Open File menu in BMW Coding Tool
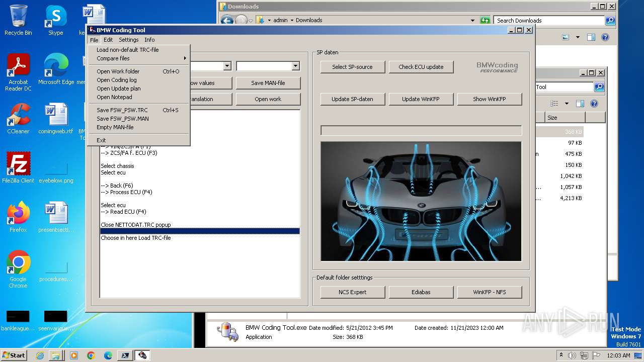Viewport: 644px width, 362px height. coord(94,40)
